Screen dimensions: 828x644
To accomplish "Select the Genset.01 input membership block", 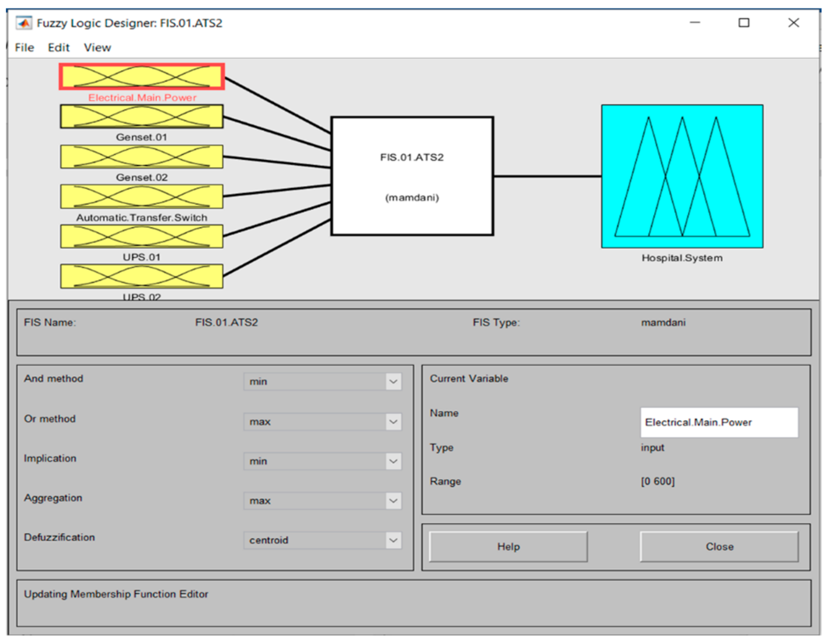I will pos(141,116).
